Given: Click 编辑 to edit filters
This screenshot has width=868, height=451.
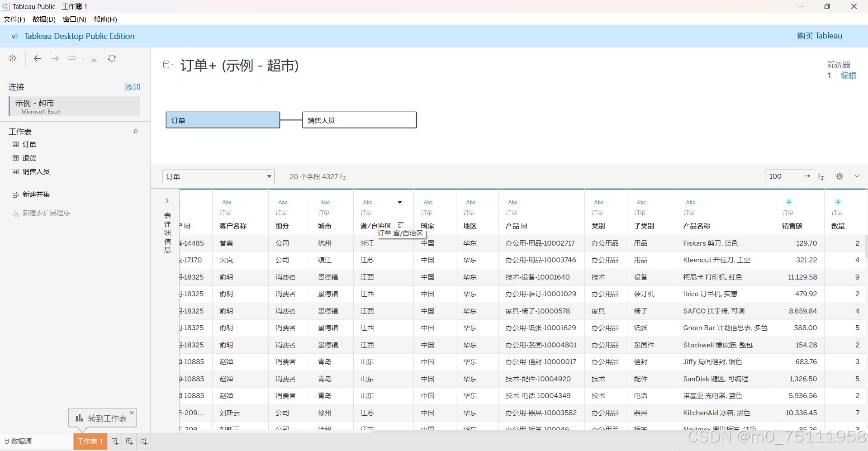Looking at the screenshot, I should point(848,76).
